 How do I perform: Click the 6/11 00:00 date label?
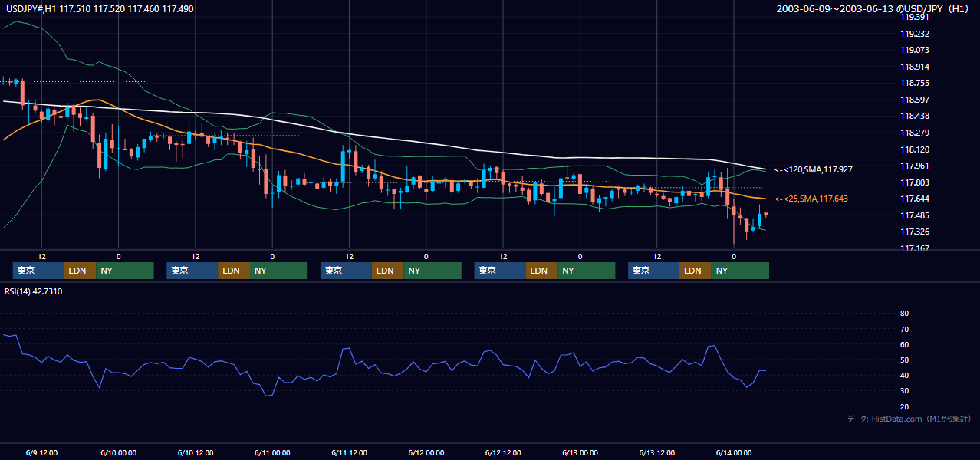coord(272,452)
